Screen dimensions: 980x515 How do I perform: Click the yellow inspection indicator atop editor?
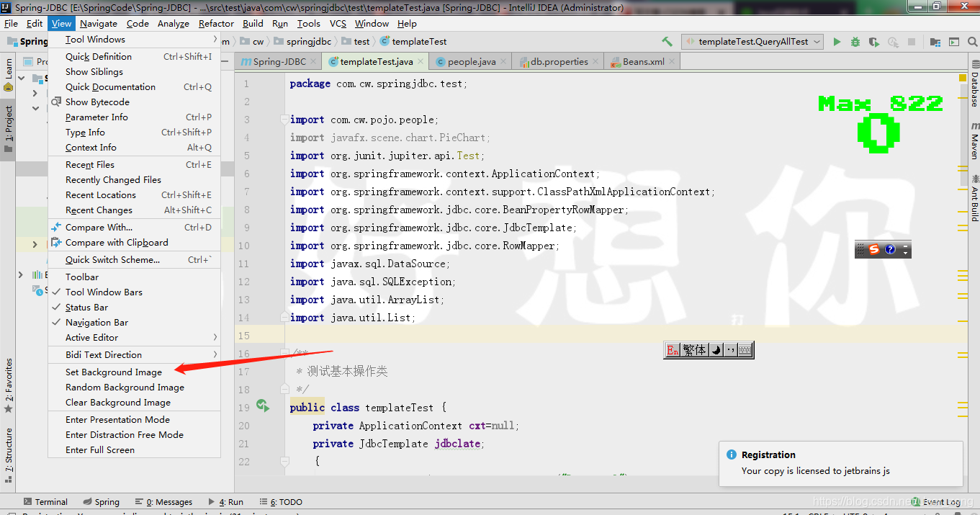tap(963, 77)
